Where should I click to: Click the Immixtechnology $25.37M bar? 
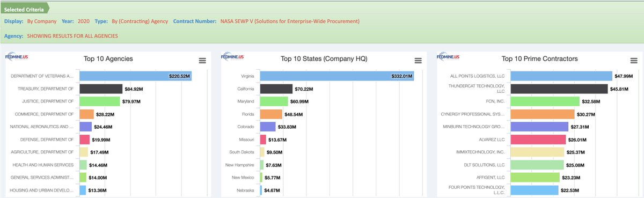tap(537, 152)
